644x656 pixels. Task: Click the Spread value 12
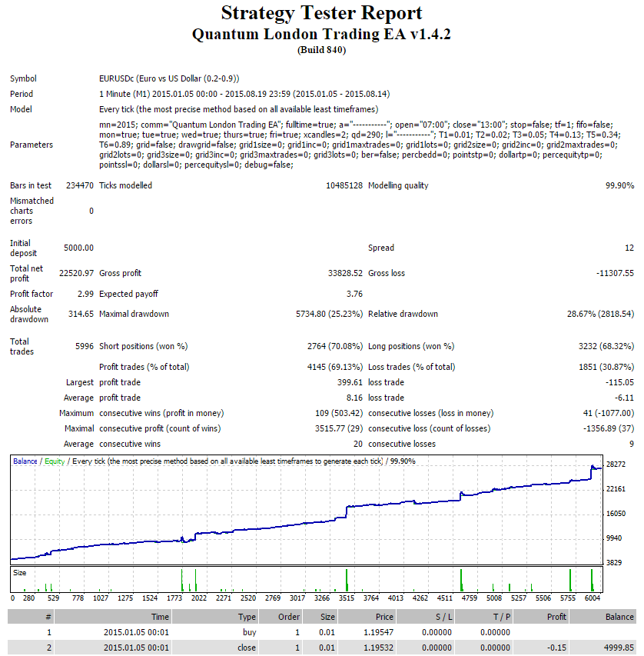(629, 248)
